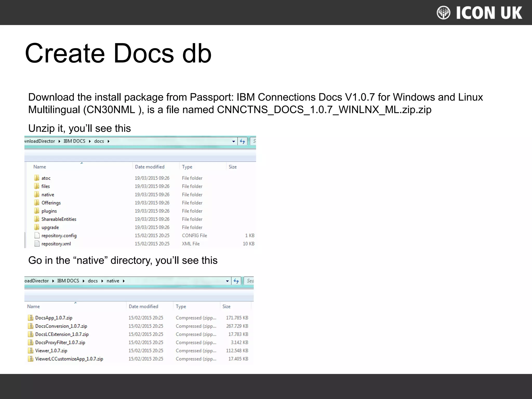Select the 'ViewerLCCustomizeApp_1.0.7.zip' file name

click(x=69, y=359)
